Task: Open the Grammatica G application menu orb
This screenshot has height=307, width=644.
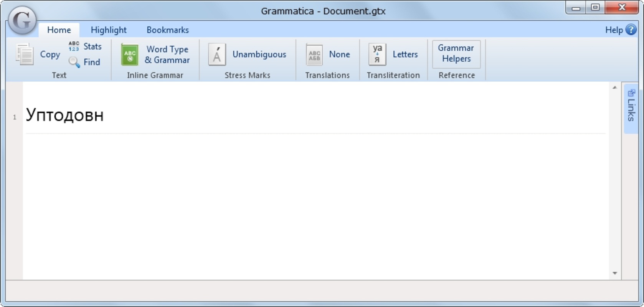Action: click(x=22, y=20)
